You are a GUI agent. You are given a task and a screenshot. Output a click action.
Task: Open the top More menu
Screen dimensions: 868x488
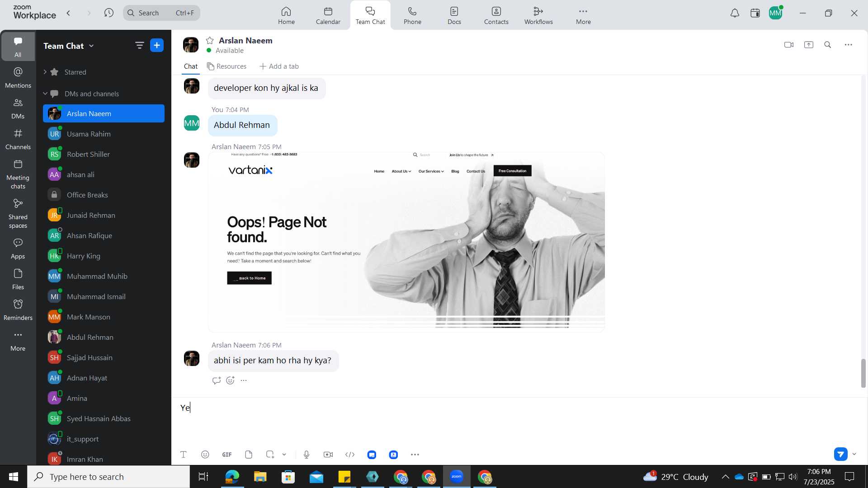coord(583,15)
